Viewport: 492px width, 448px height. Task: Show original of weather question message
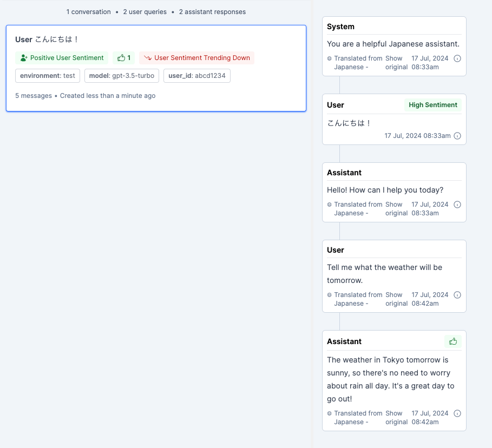point(396,299)
